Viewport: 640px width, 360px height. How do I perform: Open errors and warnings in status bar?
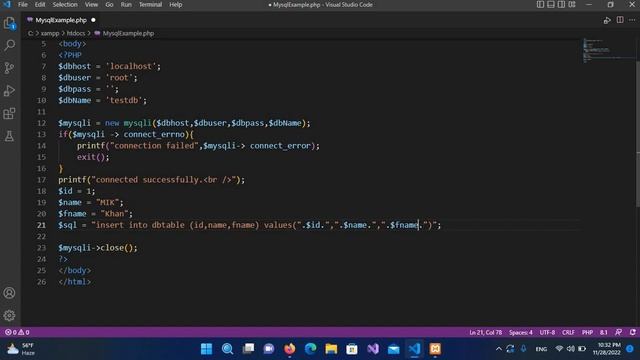pyautogui.click(x=17, y=332)
